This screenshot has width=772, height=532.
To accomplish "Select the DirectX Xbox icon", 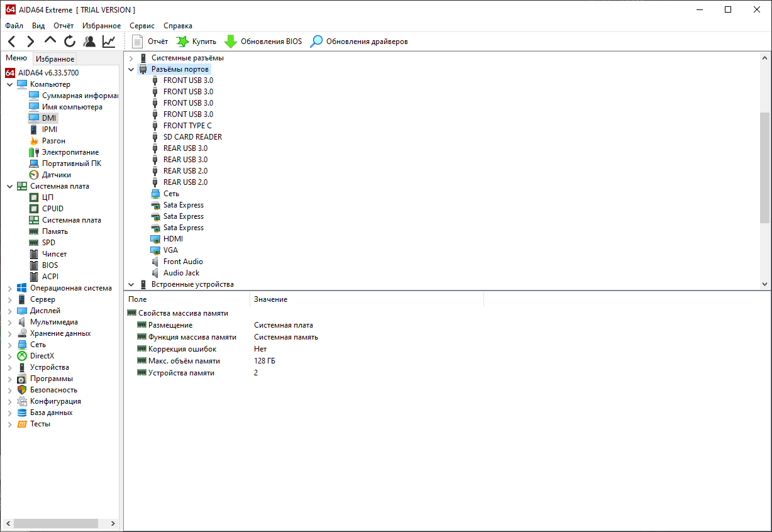I will [x=22, y=356].
